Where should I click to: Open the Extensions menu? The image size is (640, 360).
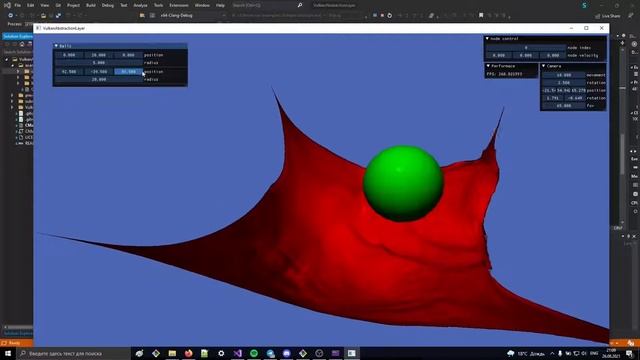pos(179,5)
